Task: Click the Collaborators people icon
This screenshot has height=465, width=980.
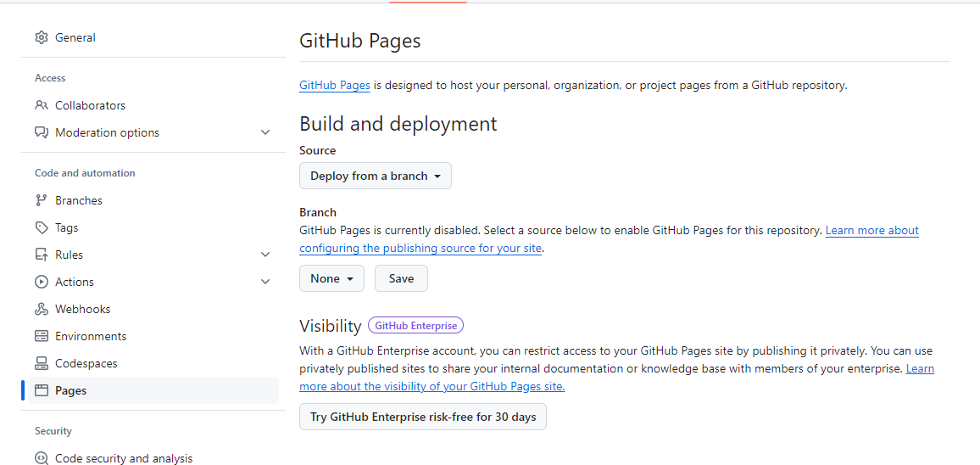Action: click(42, 105)
